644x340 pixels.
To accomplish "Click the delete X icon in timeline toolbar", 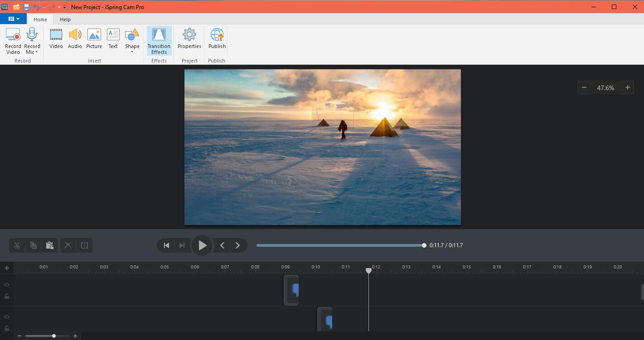I will pos(68,245).
